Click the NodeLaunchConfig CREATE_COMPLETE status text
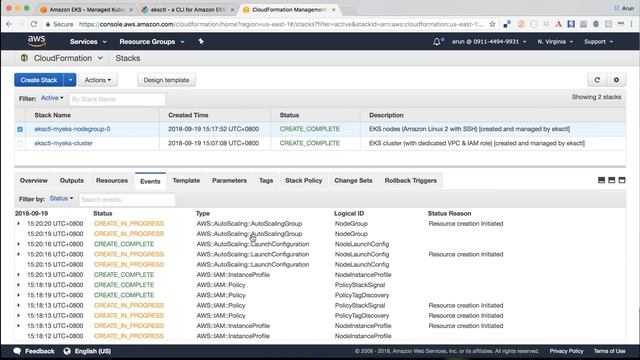The width and height of the screenshot is (640, 360). [124, 244]
